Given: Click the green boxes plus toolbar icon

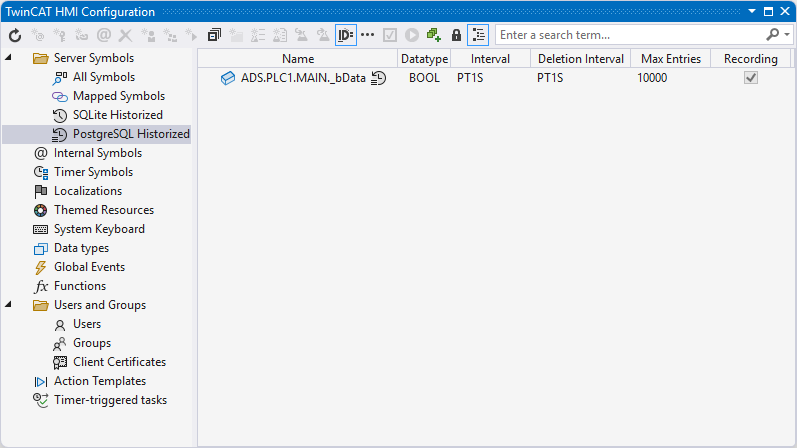Looking at the screenshot, I should (x=434, y=35).
